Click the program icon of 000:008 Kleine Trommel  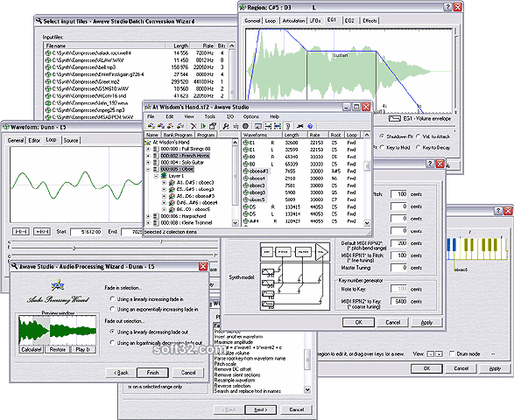pyautogui.click(x=156, y=223)
